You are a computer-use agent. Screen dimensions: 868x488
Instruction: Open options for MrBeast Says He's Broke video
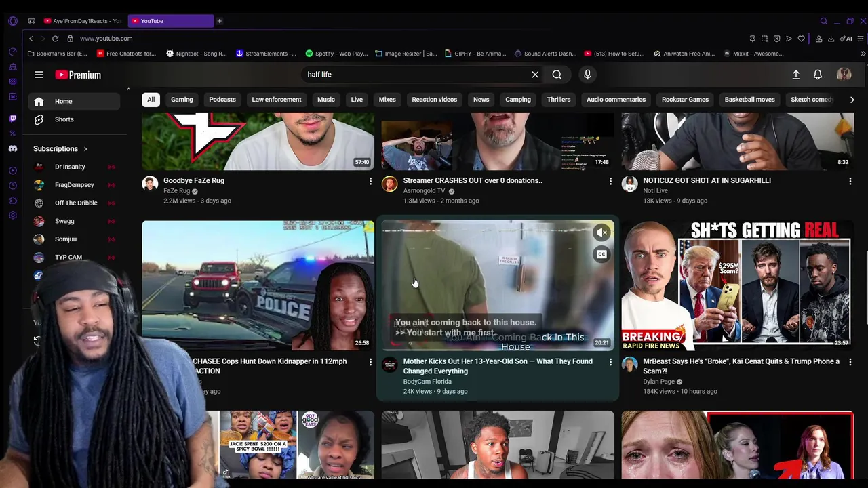850,362
